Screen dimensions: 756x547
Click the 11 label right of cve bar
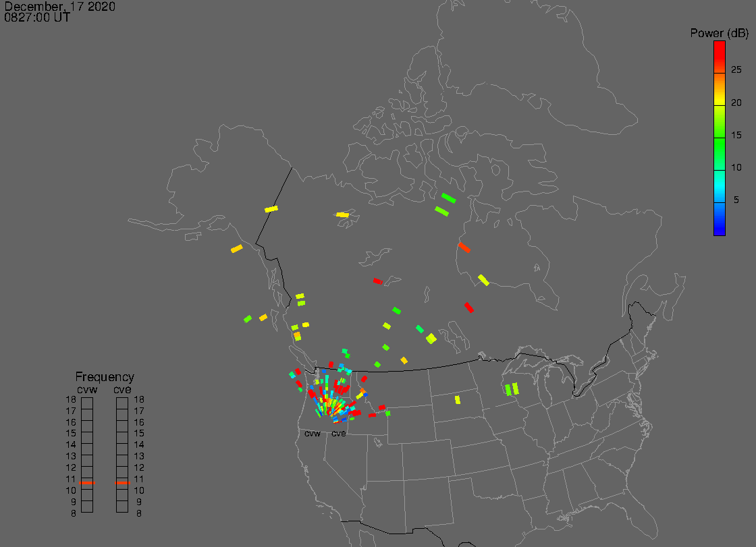click(139, 479)
